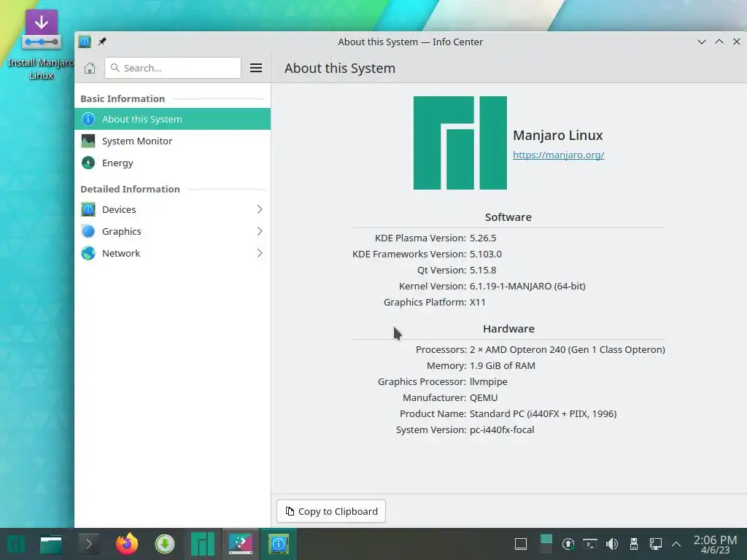Open the Manjaro Hello taskbar icon

[x=203, y=544]
